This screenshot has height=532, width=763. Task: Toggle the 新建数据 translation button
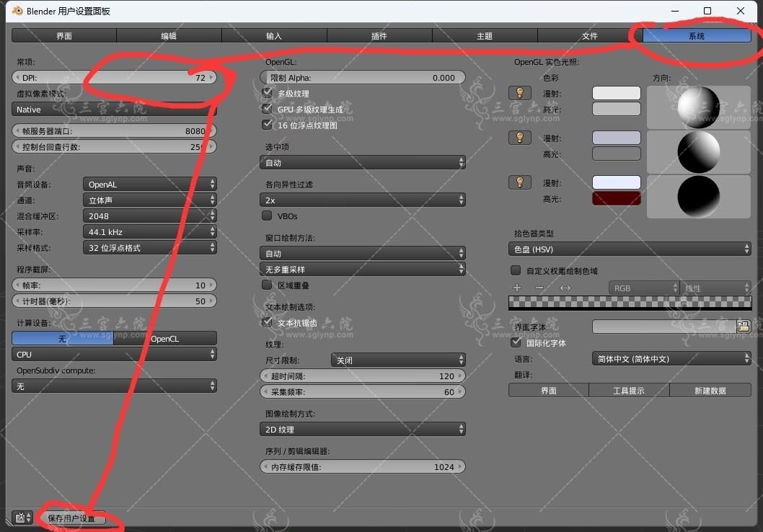710,391
